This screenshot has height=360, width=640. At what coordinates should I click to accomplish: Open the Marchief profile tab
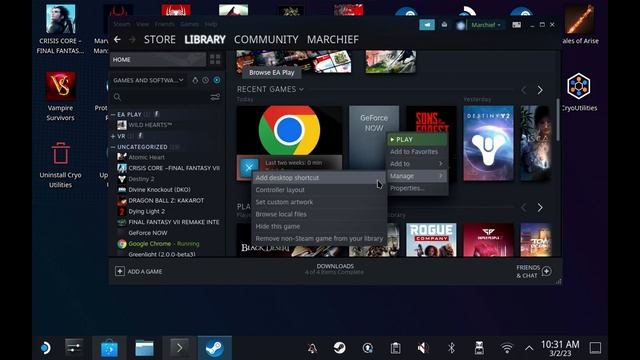333,40
